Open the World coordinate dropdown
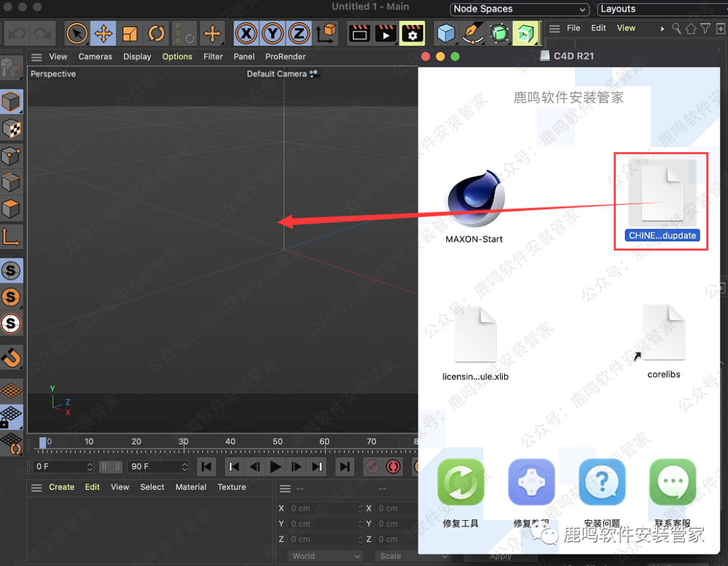 point(325,556)
